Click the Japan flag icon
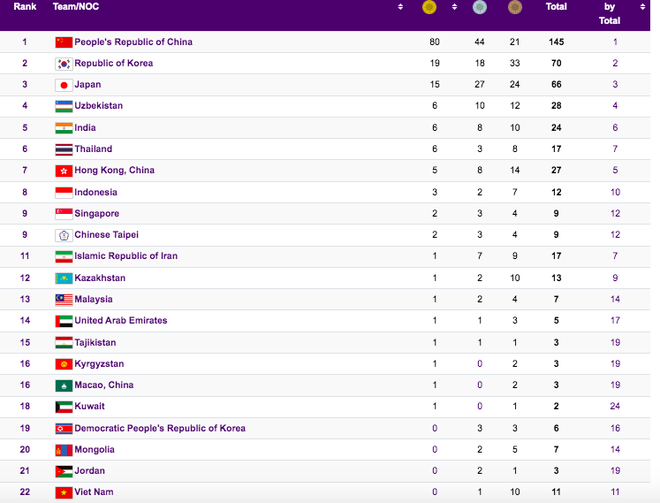The height and width of the screenshot is (503, 660). (64, 85)
